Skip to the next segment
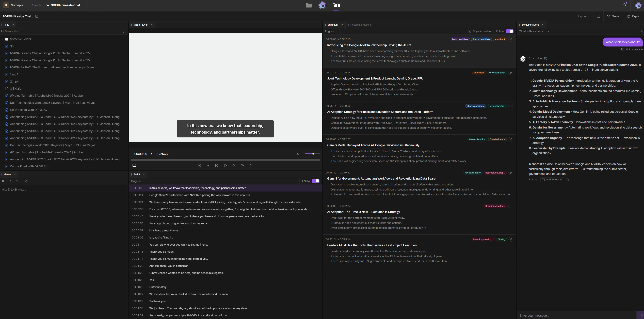Image resolution: width=644 pixels, height=319 pixels. (x=234, y=166)
